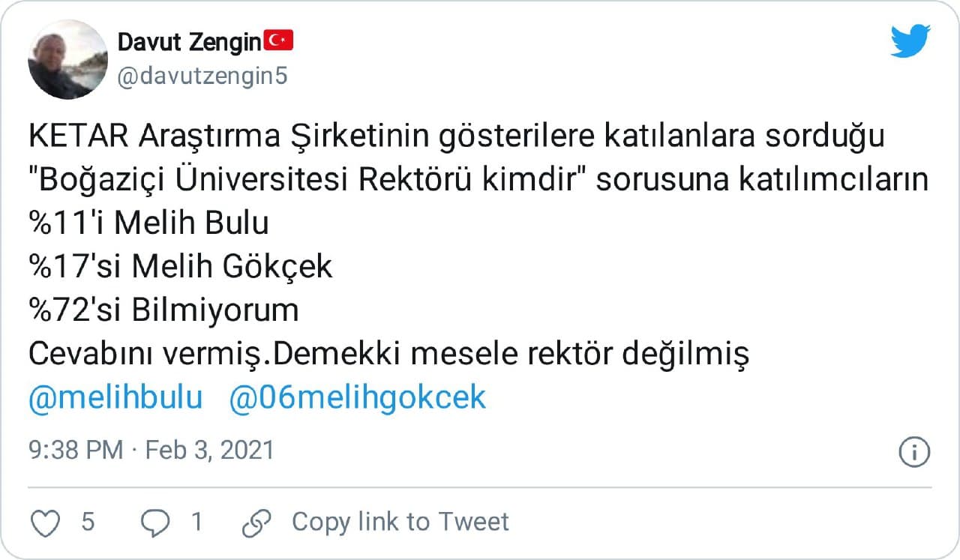
Task: Click the chain link icon
Action: coord(257,523)
